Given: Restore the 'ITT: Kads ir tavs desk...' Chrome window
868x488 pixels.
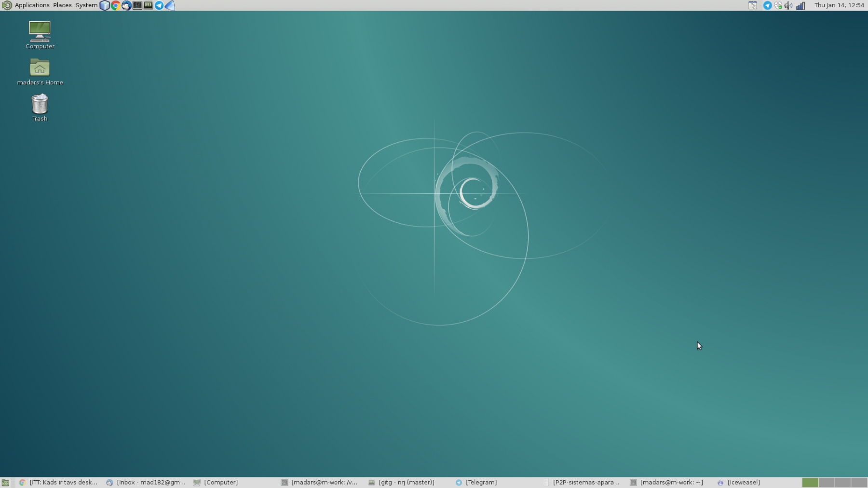Looking at the screenshot, I should (58, 482).
